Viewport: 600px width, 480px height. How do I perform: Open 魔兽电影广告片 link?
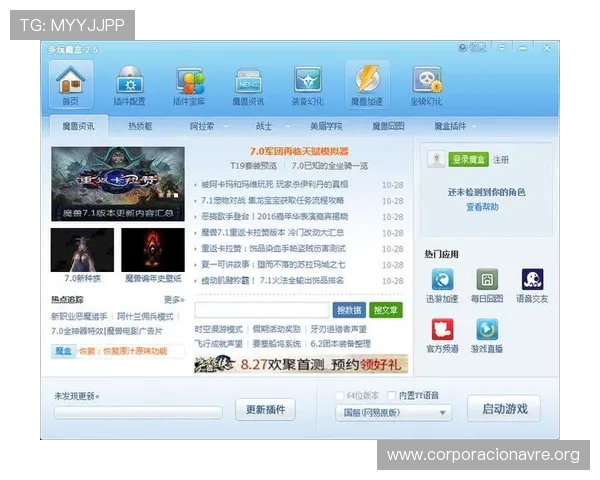134,331
